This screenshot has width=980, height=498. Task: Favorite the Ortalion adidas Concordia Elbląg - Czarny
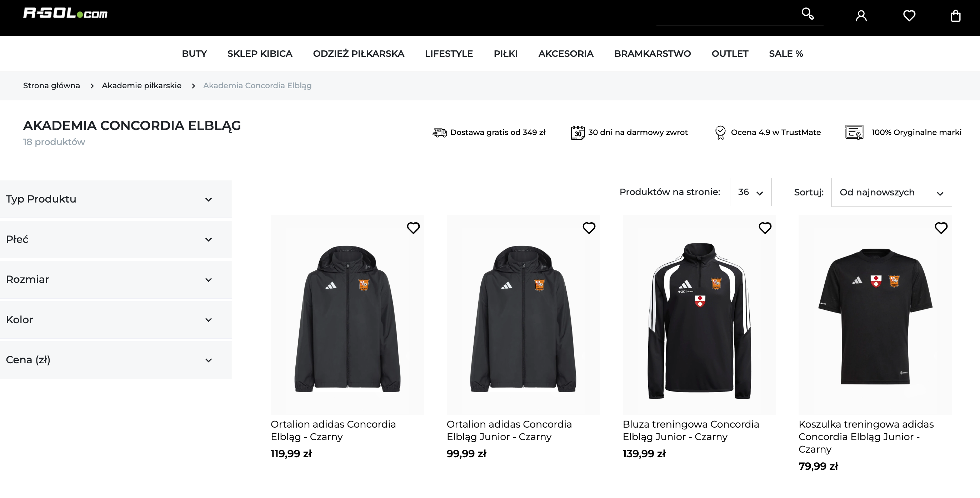(x=413, y=228)
